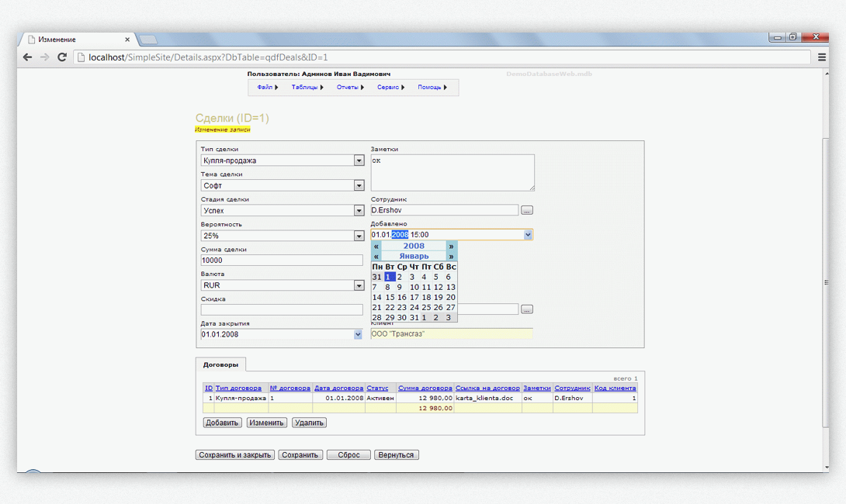
Task: Go to next year in calendar
Action: coord(452,247)
